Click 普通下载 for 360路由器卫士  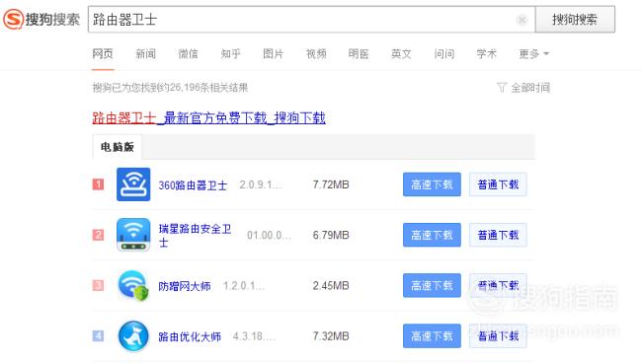tap(498, 184)
